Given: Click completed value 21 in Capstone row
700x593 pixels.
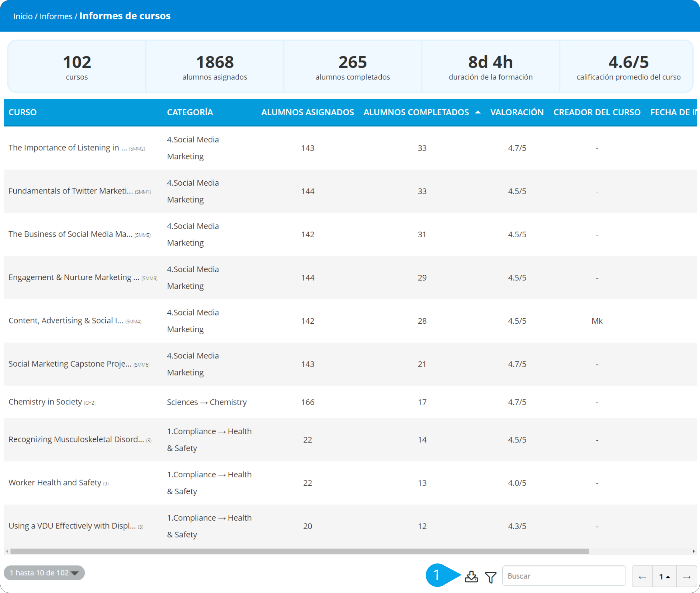Looking at the screenshot, I should pyautogui.click(x=422, y=364).
